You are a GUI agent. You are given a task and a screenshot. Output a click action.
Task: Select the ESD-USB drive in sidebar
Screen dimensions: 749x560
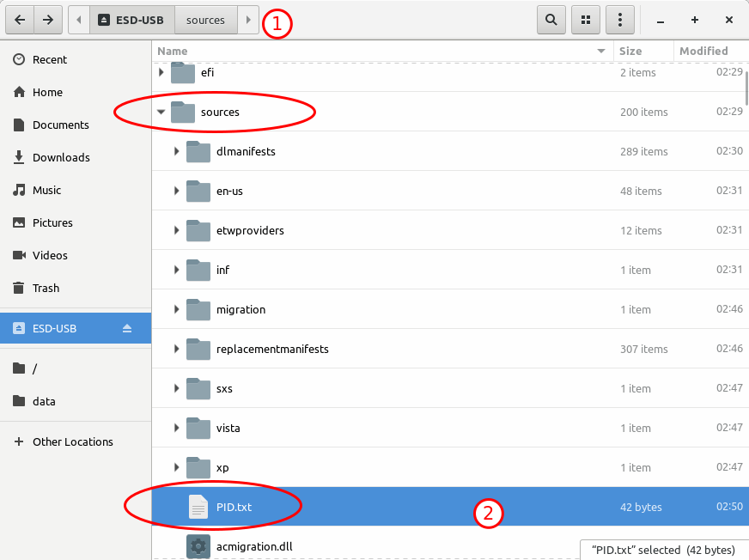tap(76, 328)
